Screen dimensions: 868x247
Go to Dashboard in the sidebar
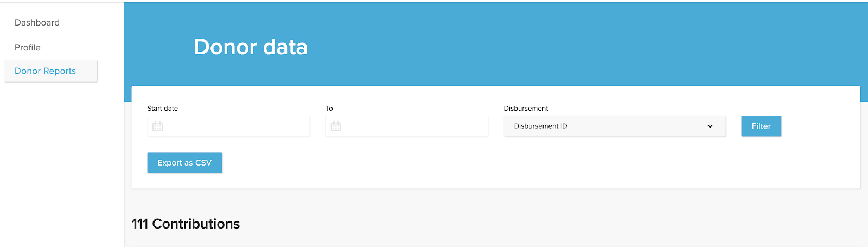(x=37, y=23)
